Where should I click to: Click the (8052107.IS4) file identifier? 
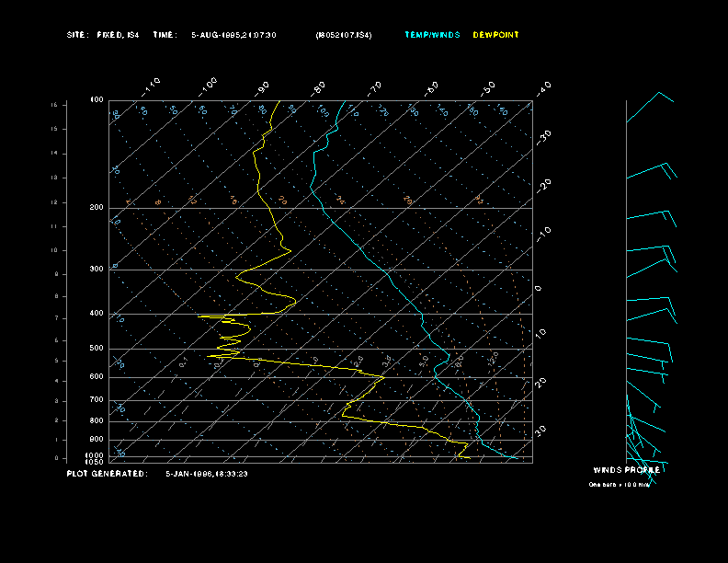[344, 35]
